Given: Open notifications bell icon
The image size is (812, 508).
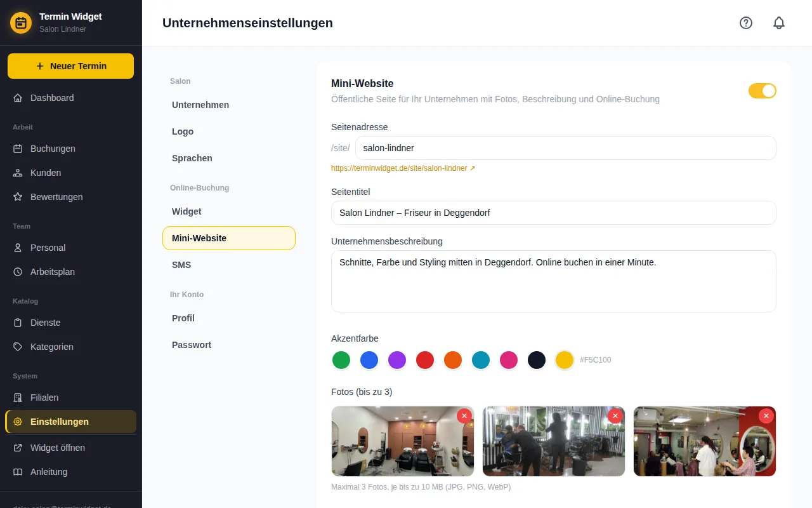Looking at the screenshot, I should [x=779, y=23].
